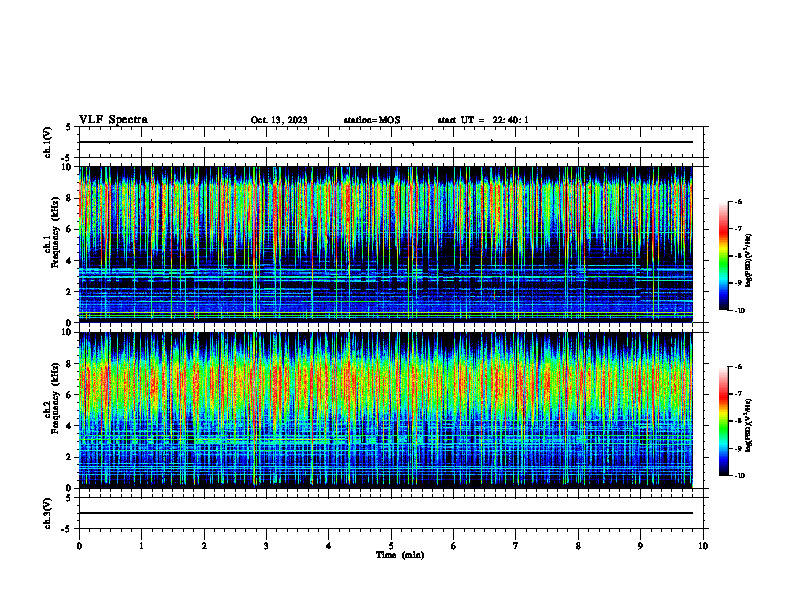The image size is (792, 612).
Task: Click the "10" minute tick label on the time axis
Action: click(x=703, y=546)
